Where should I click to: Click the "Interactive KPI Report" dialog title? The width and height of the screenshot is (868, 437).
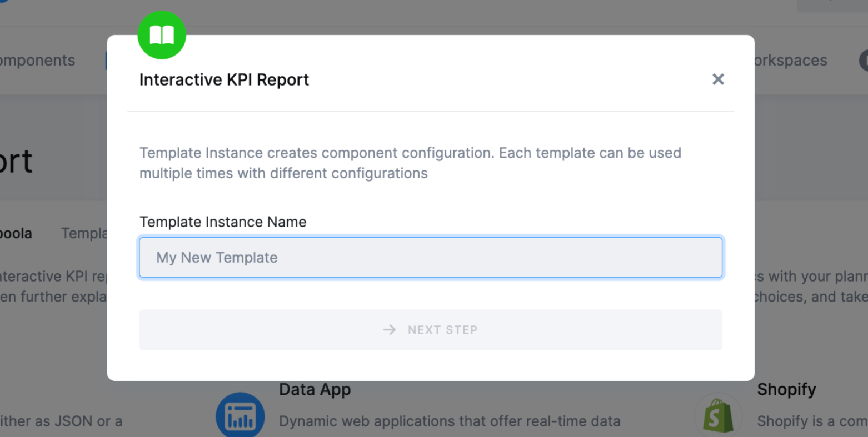tap(224, 80)
